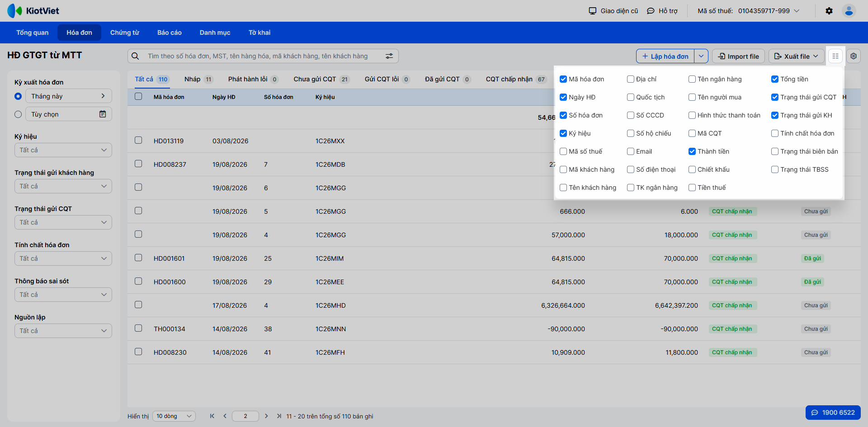This screenshot has height=427, width=868.
Task: Uncheck the Mã hóa đơn column option
Action: [x=563, y=79]
